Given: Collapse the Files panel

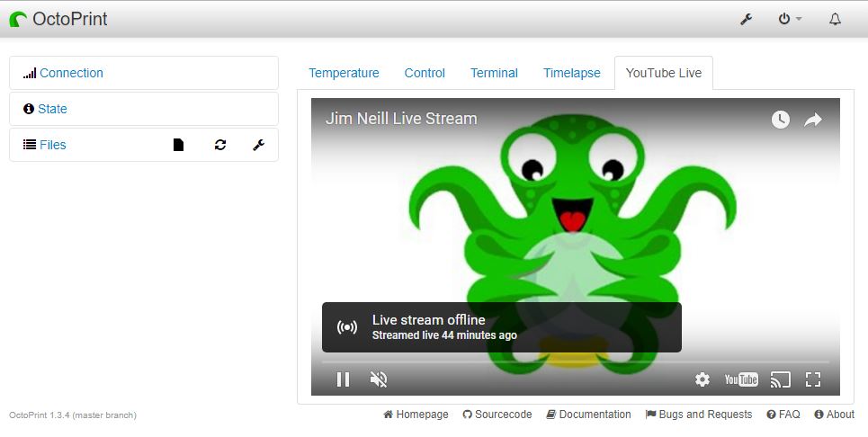Looking at the screenshot, I should [52, 145].
